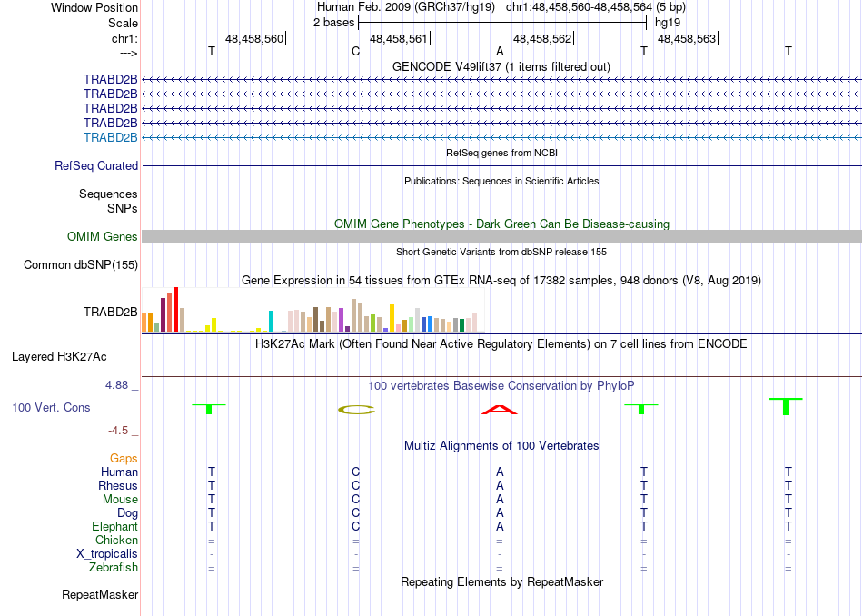863x616 pixels.
Task: Select the Dog alignment row label
Action: point(128,513)
